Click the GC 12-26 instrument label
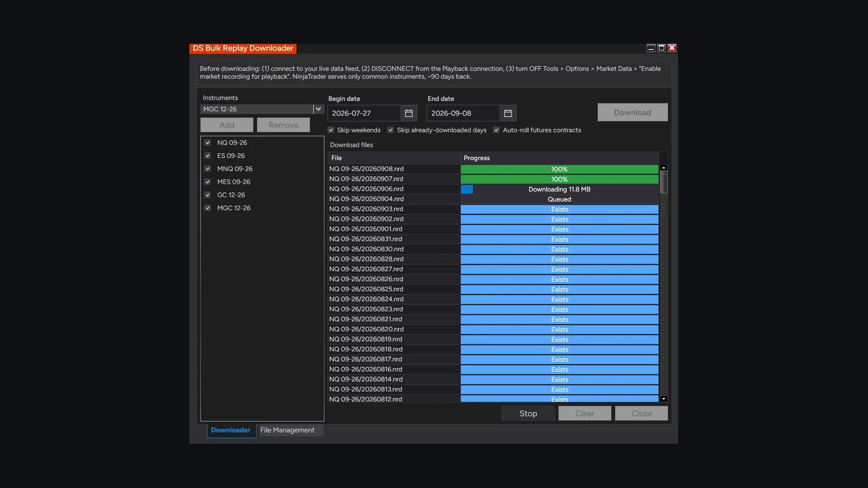The image size is (868, 488). [231, 195]
